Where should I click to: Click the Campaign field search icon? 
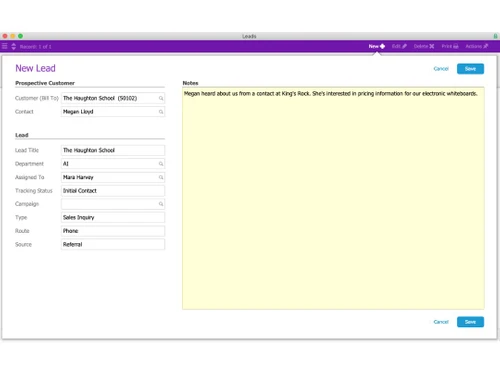(x=161, y=204)
